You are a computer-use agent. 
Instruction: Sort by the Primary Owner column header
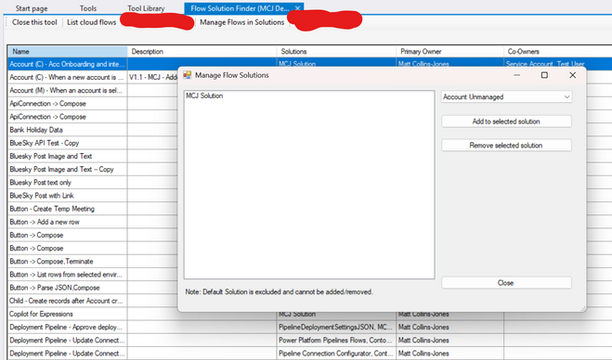[450, 51]
